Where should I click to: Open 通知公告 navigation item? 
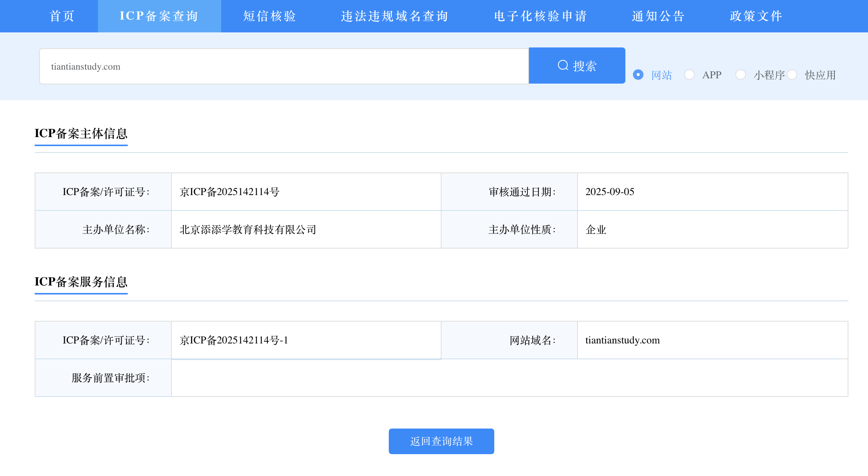[x=658, y=16]
